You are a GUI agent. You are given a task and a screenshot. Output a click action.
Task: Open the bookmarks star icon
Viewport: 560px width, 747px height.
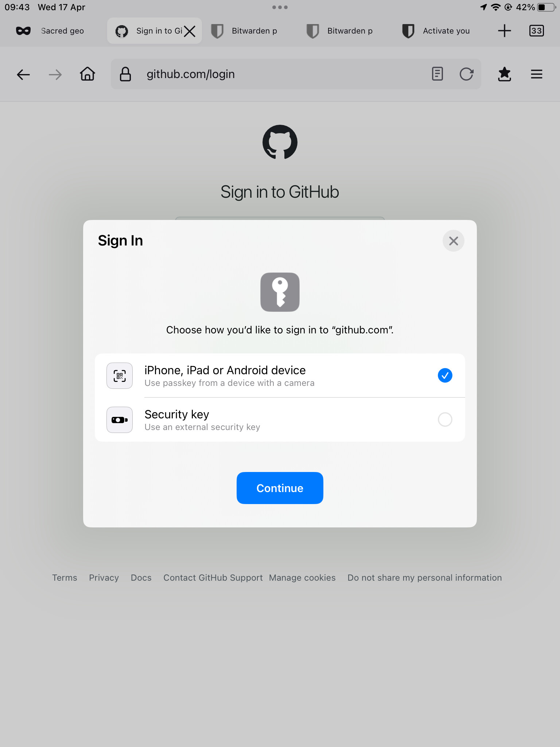coord(504,74)
